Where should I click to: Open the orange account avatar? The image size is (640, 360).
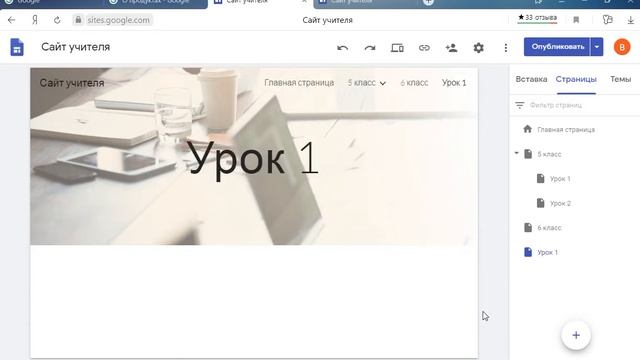tap(622, 47)
